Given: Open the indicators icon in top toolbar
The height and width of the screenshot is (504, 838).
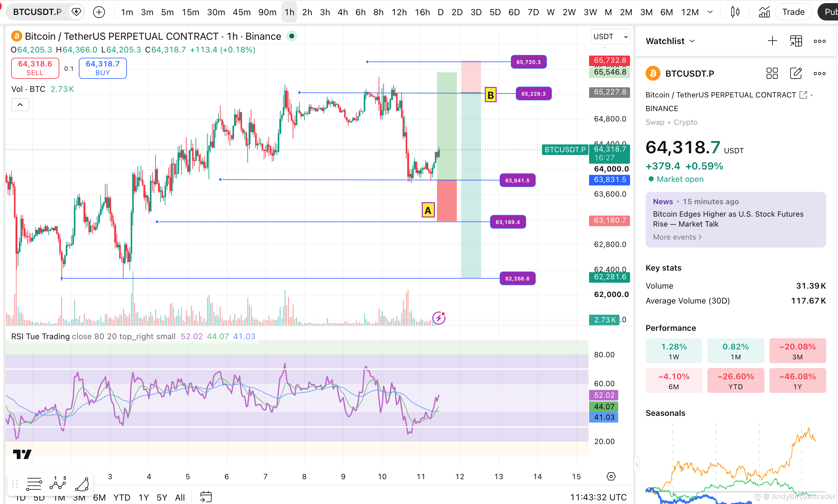Looking at the screenshot, I should (x=764, y=12).
